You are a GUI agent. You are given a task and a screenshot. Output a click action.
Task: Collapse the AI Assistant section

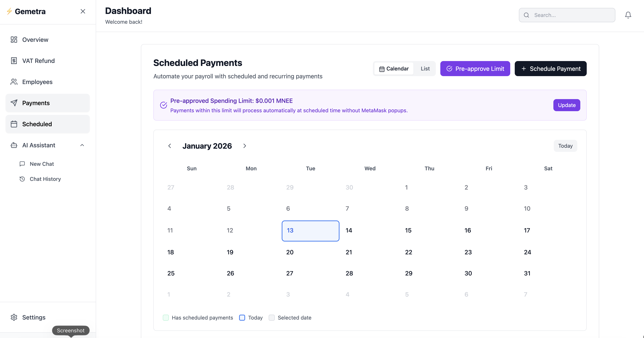point(82,145)
